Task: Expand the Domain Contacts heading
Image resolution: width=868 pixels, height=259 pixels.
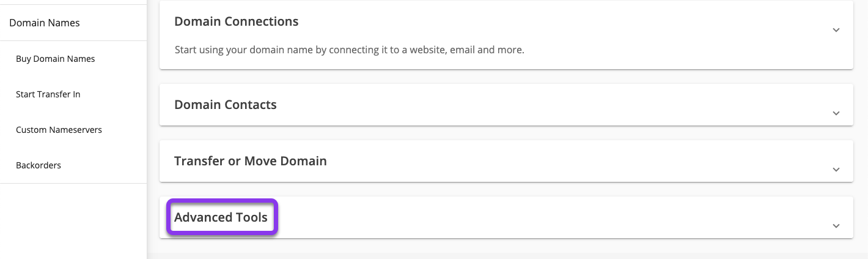Action: tap(226, 105)
